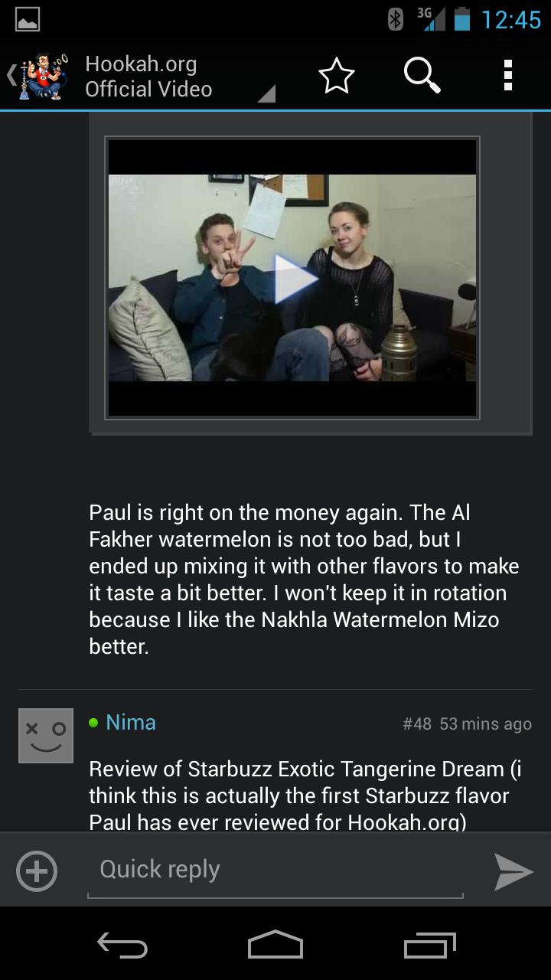Play the embedded video
The width and height of the screenshot is (551, 980).
click(x=292, y=278)
